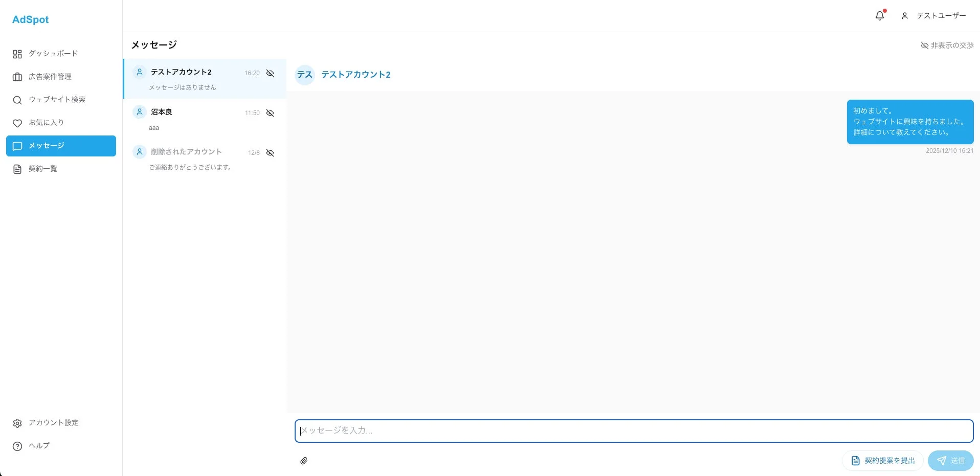Go to 広告案件管理 page
Image resolution: width=980 pixels, height=476 pixels.
[x=50, y=77]
